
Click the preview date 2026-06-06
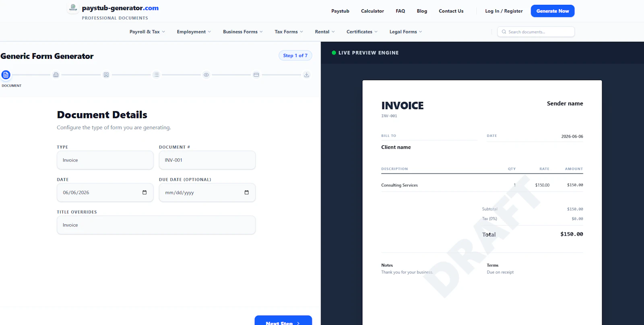(x=572, y=137)
